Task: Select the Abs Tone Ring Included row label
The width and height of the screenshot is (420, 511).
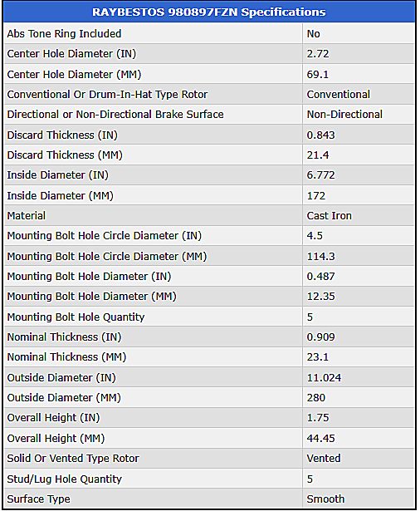Action: click(x=64, y=34)
